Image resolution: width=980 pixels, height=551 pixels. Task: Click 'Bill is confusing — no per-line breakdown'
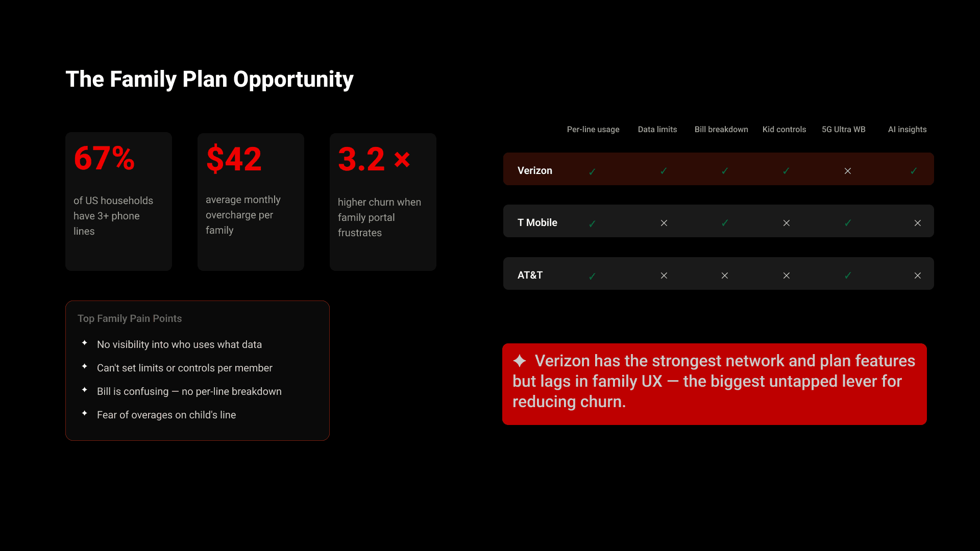coord(189,391)
